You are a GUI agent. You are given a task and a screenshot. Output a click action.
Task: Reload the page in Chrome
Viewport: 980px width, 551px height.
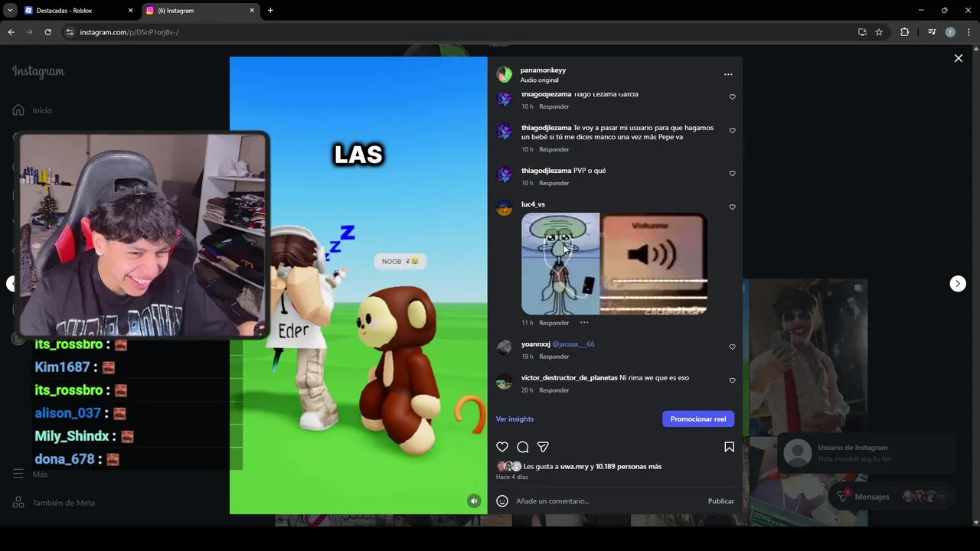tap(47, 32)
